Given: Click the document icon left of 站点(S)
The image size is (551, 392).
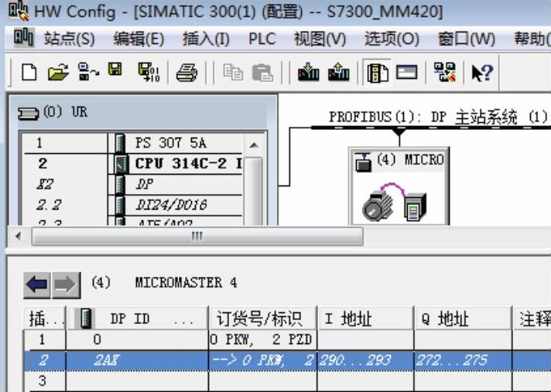Looking at the screenshot, I should pos(23,38).
